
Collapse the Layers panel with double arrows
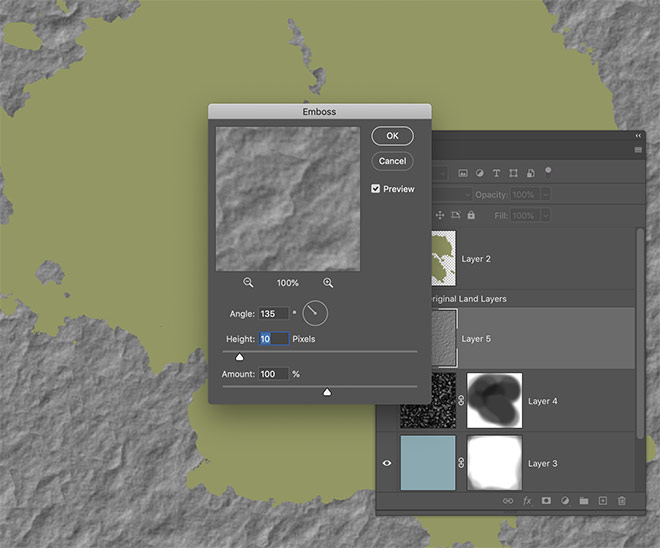(x=638, y=136)
